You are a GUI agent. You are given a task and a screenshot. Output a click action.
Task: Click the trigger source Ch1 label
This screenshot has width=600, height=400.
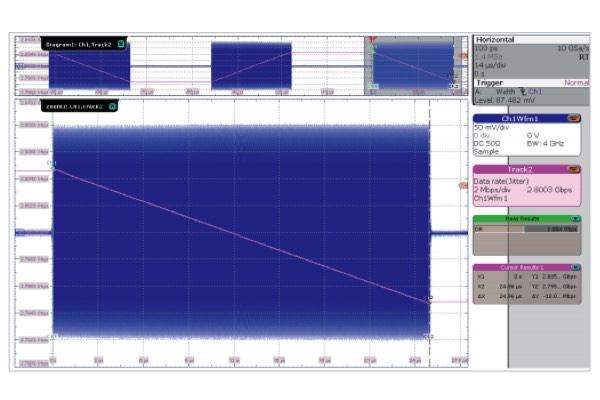click(535, 91)
